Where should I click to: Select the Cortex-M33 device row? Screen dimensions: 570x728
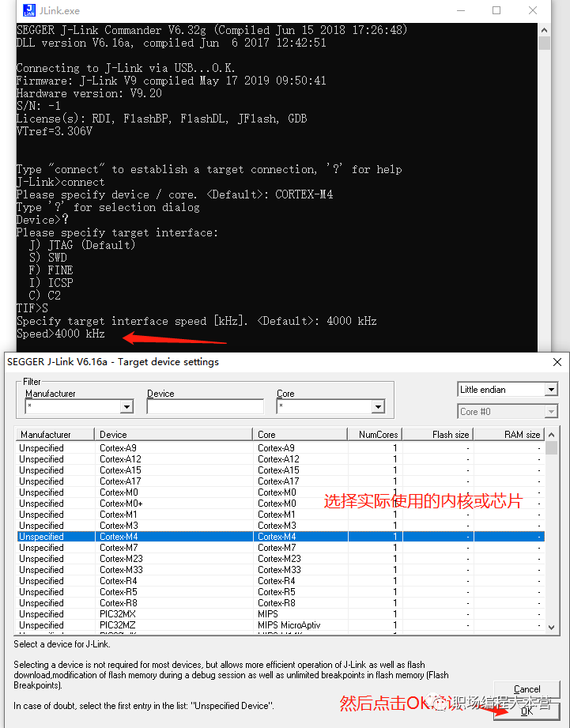click(x=281, y=570)
